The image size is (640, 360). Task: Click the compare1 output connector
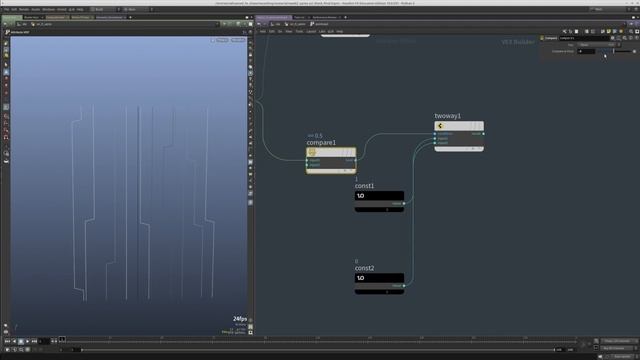(x=356, y=160)
